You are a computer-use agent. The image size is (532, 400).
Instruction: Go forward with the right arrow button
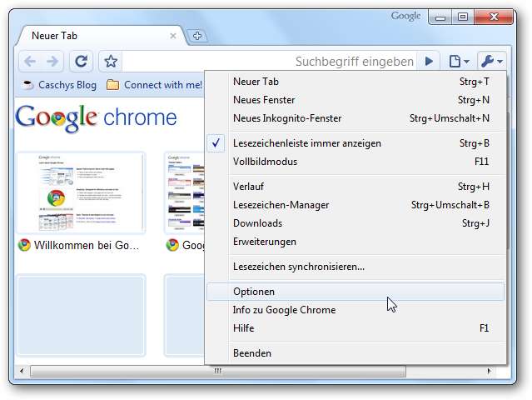(x=52, y=62)
